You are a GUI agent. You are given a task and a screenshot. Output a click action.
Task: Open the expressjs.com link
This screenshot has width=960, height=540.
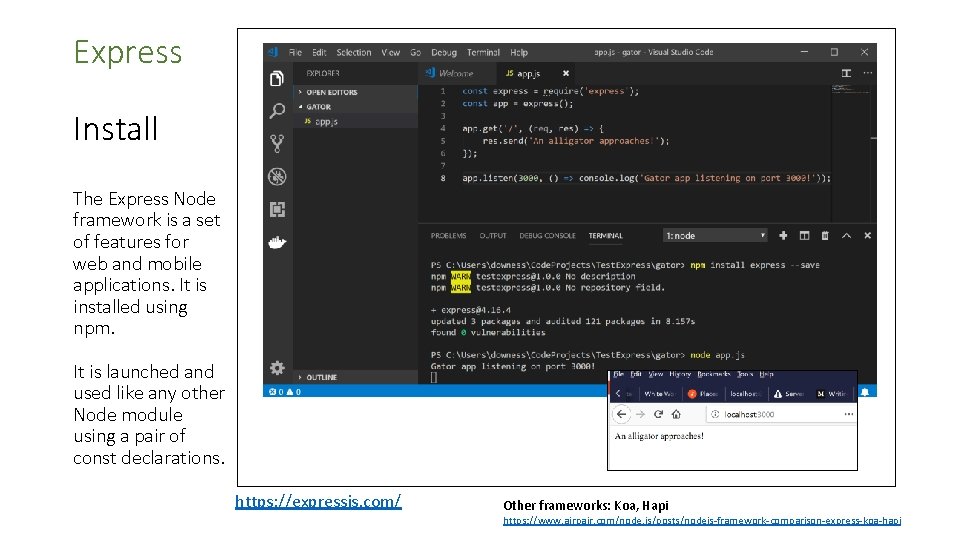(318, 501)
